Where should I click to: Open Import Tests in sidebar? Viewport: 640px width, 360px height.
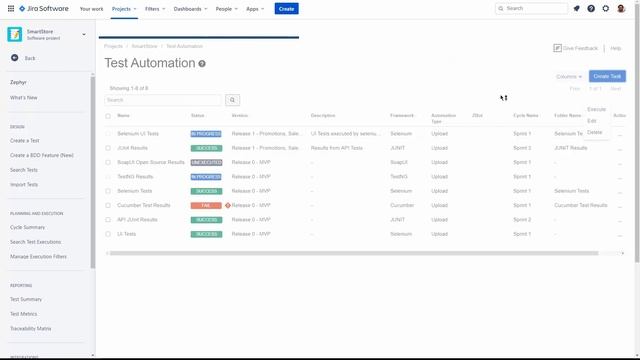point(24,185)
